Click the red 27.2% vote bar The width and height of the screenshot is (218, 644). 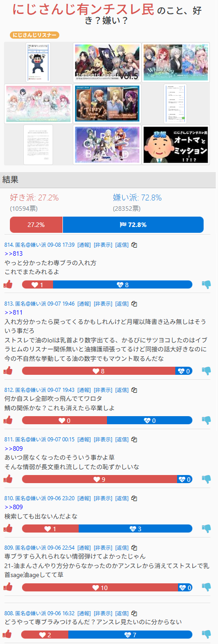(x=36, y=225)
